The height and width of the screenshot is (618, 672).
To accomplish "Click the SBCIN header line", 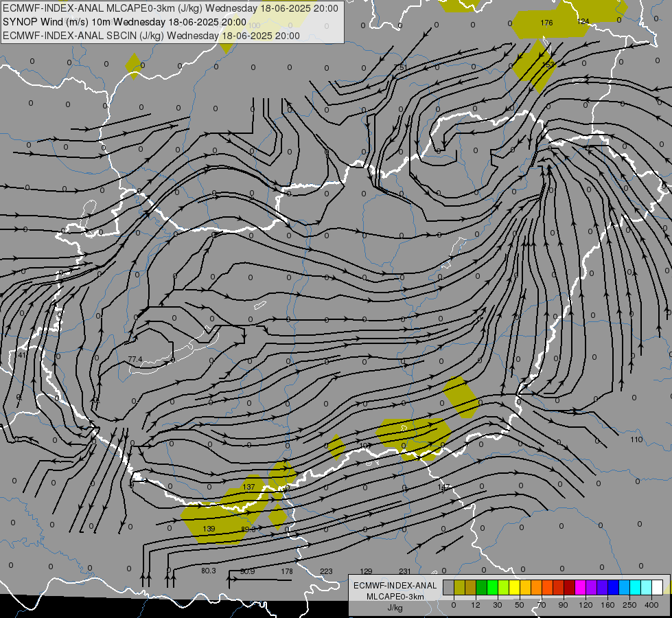I will point(151,36).
